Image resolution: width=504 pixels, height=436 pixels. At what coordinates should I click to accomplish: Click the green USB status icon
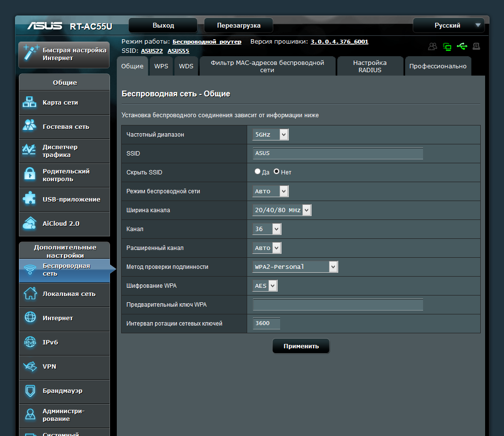462,47
